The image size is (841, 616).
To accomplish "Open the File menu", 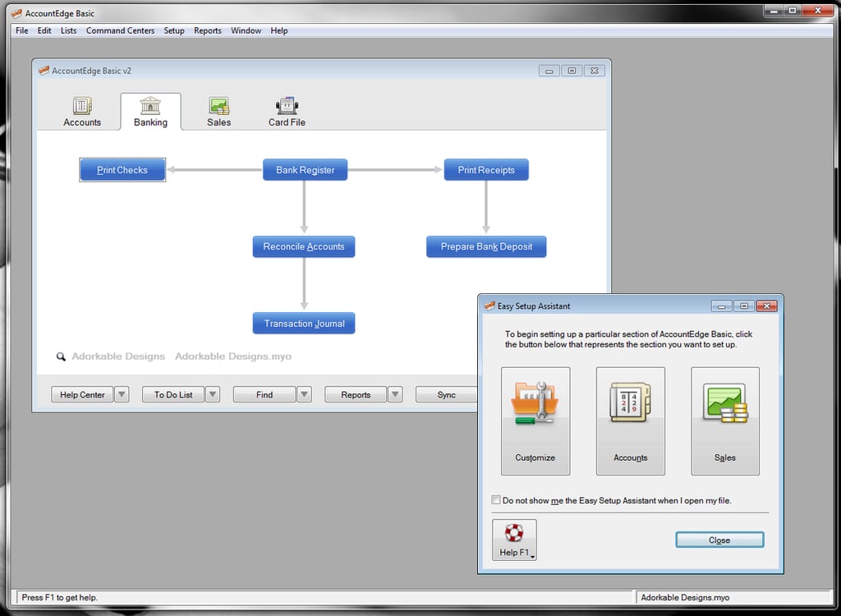I will tap(22, 30).
